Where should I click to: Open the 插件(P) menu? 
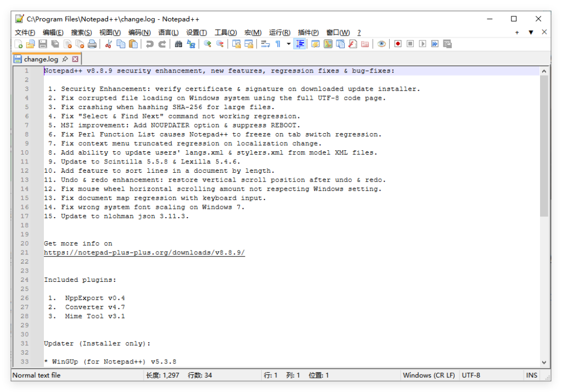coord(308,32)
